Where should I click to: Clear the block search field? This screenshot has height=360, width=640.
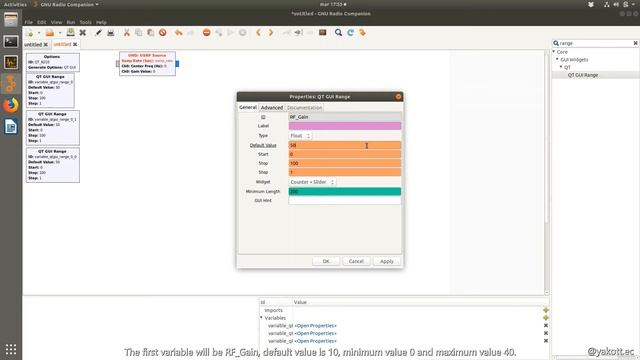[635, 43]
